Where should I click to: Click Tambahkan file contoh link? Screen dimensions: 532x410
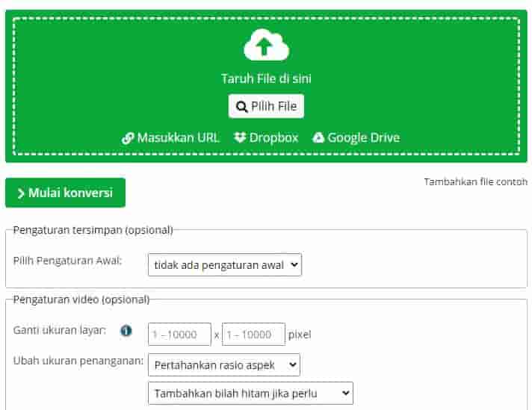(x=476, y=181)
